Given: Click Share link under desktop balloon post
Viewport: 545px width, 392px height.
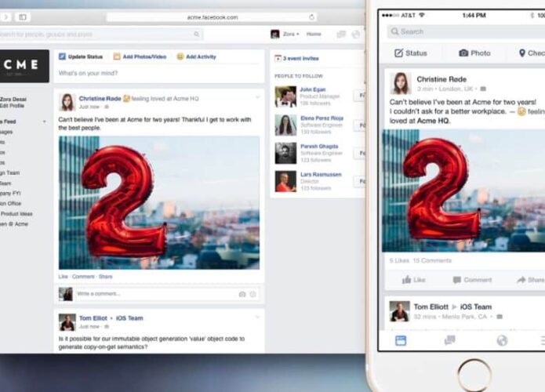Looking at the screenshot, I should [105, 277].
